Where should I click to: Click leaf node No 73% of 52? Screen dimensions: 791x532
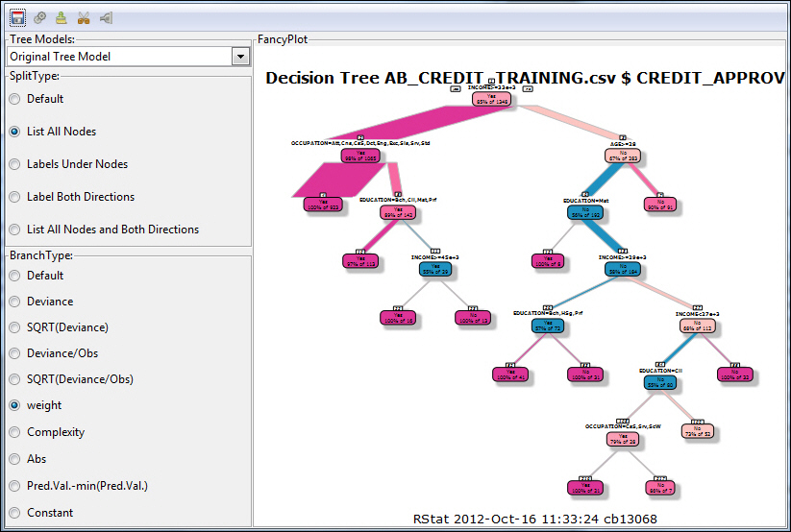697,431
